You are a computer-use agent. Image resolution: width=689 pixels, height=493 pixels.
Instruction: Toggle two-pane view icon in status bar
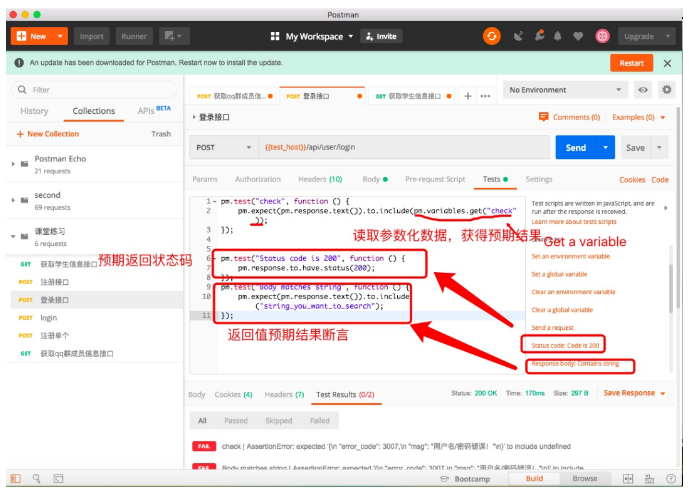(x=628, y=478)
